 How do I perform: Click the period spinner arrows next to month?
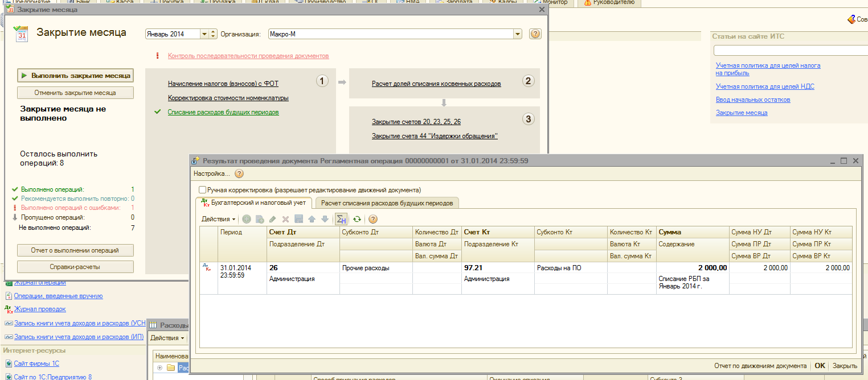(x=214, y=34)
